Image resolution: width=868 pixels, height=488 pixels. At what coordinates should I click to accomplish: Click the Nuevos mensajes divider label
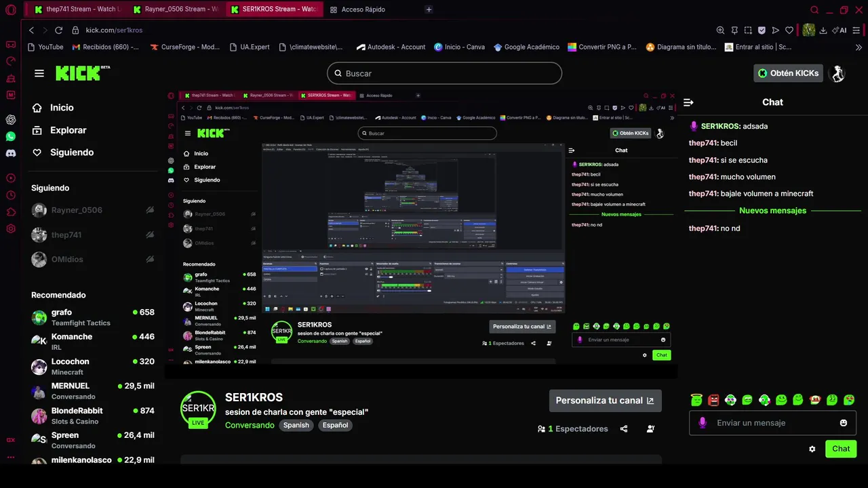[x=772, y=211]
